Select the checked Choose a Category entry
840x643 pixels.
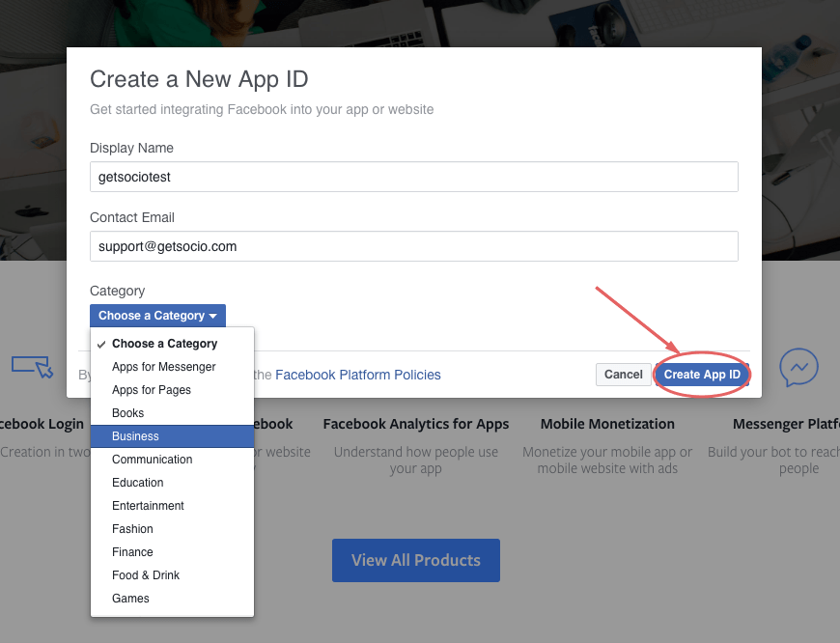[x=172, y=344]
